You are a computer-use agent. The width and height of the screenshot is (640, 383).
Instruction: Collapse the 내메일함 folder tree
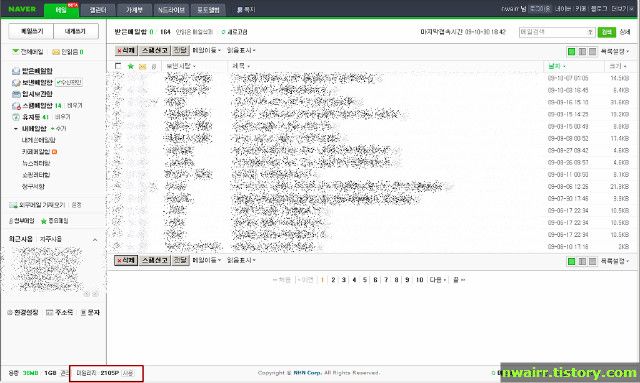point(16,129)
